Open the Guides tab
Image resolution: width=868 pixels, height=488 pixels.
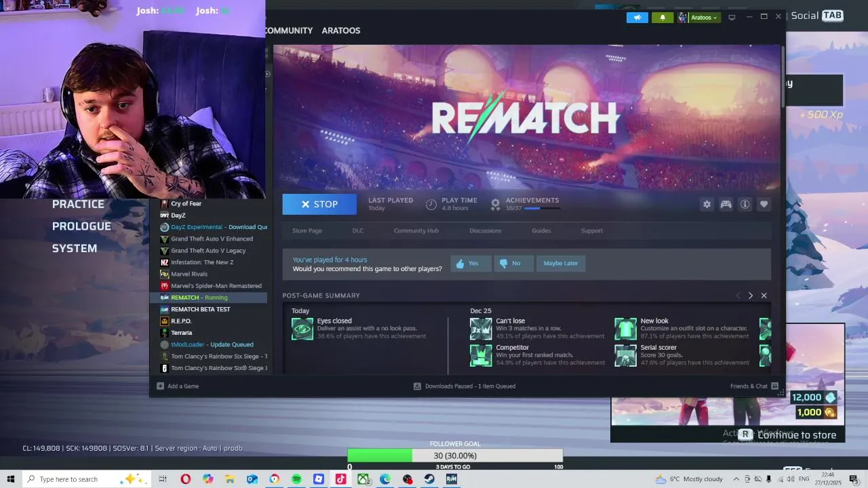(541, 230)
